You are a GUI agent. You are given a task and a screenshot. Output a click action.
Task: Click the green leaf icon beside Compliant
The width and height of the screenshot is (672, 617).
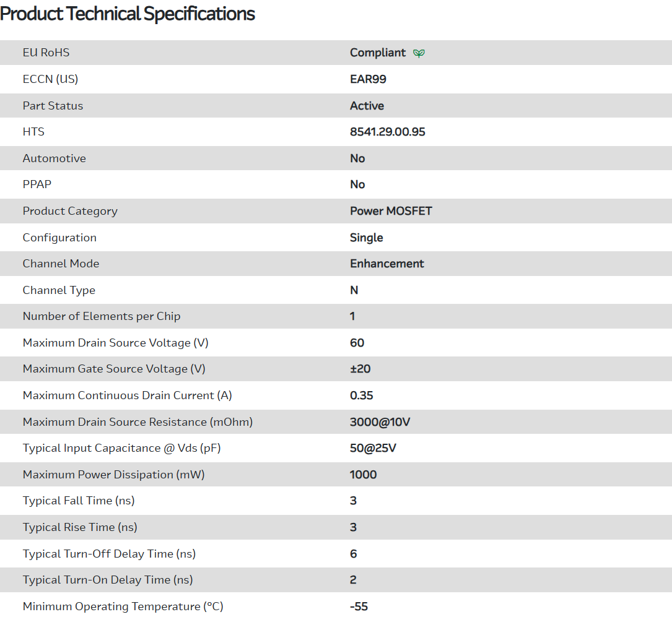click(x=419, y=53)
